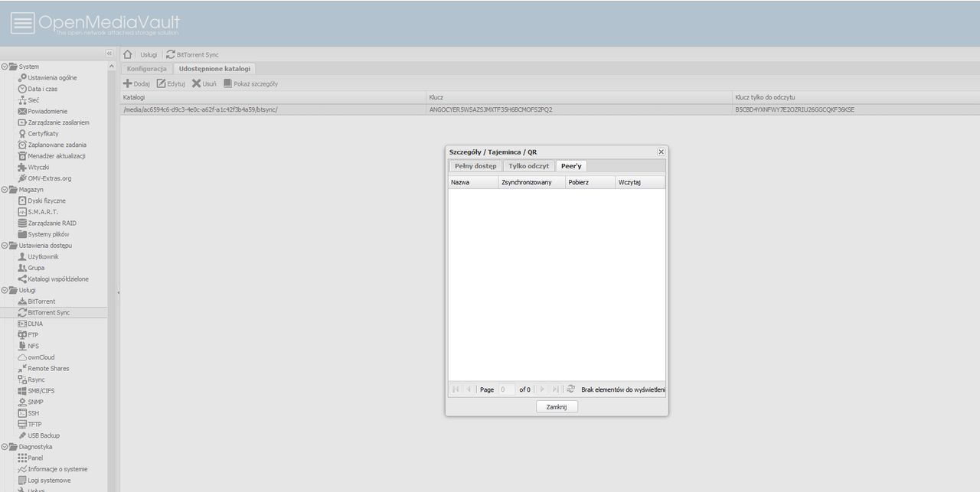The width and height of the screenshot is (980, 492).
Task: Click Dodaj add button in toolbar
Action: tap(136, 83)
